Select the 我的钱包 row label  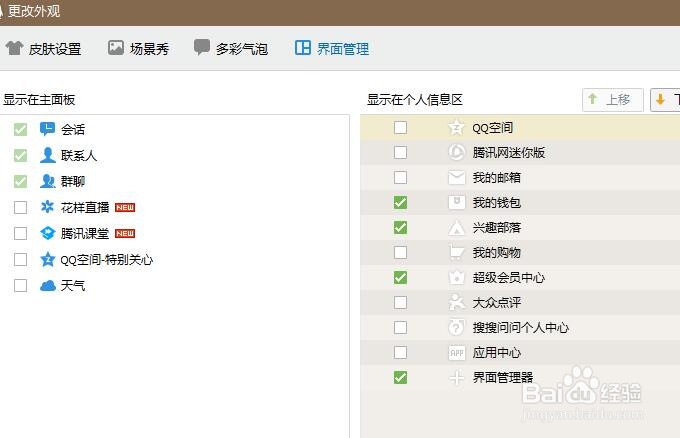tap(497, 203)
